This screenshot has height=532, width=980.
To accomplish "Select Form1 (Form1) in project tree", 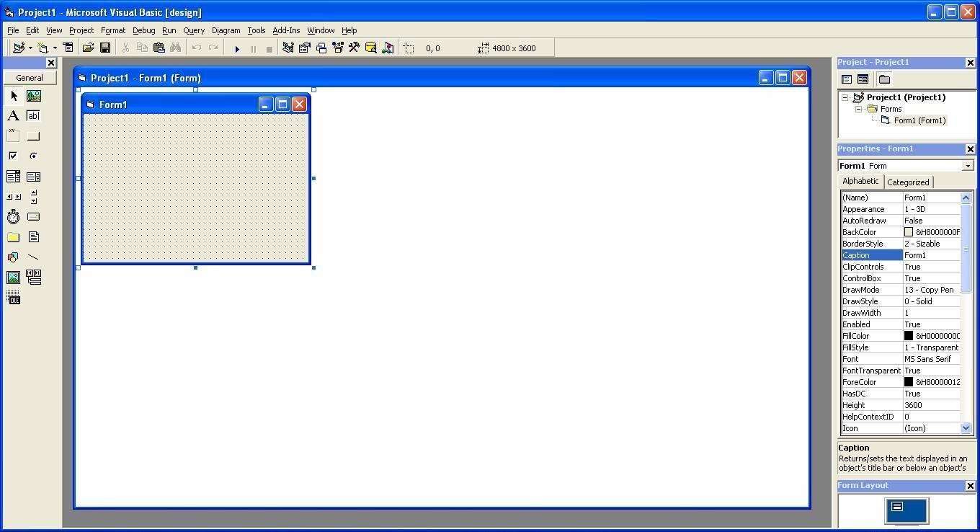I will tap(919, 120).
